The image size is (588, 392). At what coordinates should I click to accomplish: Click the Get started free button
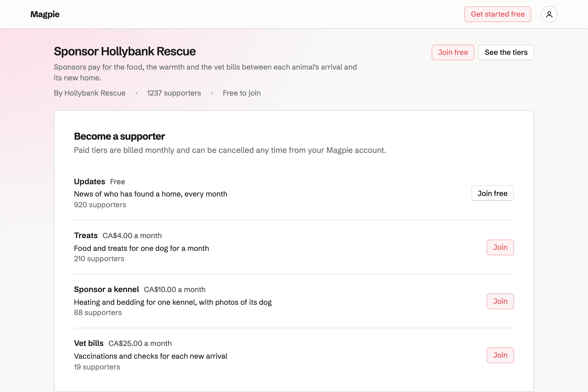coord(498,14)
